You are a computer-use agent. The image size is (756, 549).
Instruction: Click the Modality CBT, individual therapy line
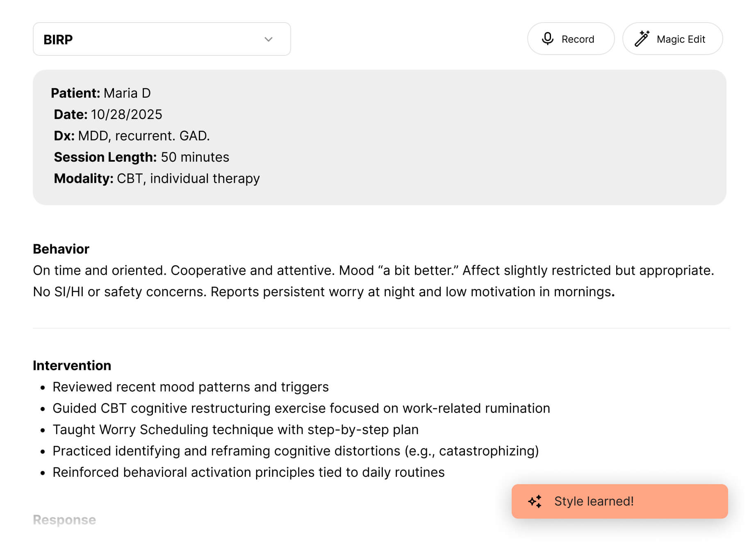(x=188, y=178)
